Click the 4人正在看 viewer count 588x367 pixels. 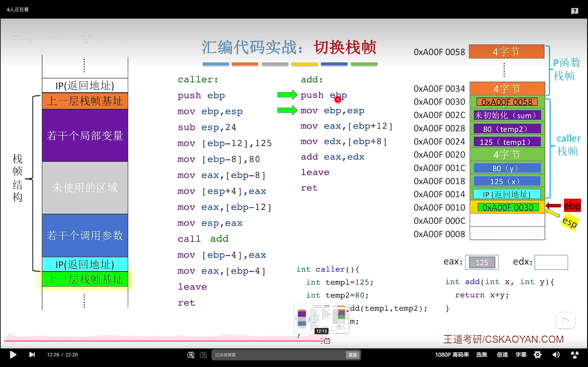click(18, 9)
